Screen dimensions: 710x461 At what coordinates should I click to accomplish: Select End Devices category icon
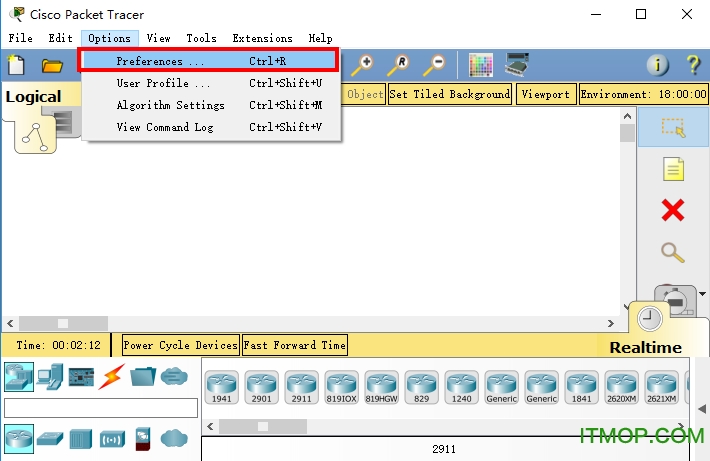(x=50, y=377)
